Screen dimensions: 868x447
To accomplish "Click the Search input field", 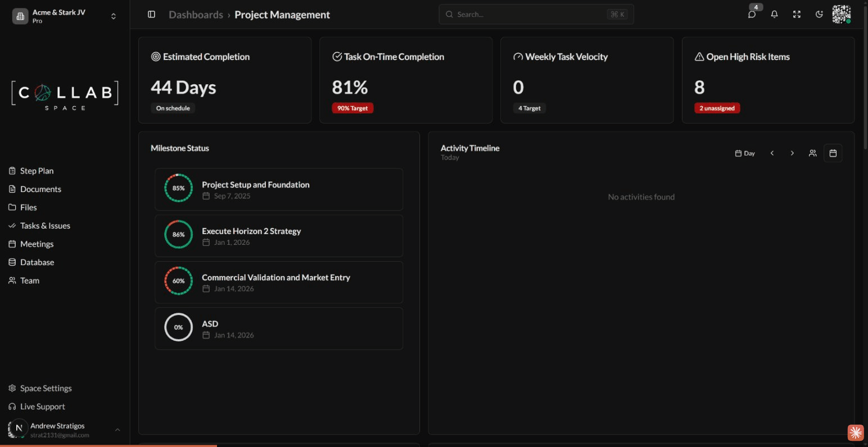I will tap(528, 15).
